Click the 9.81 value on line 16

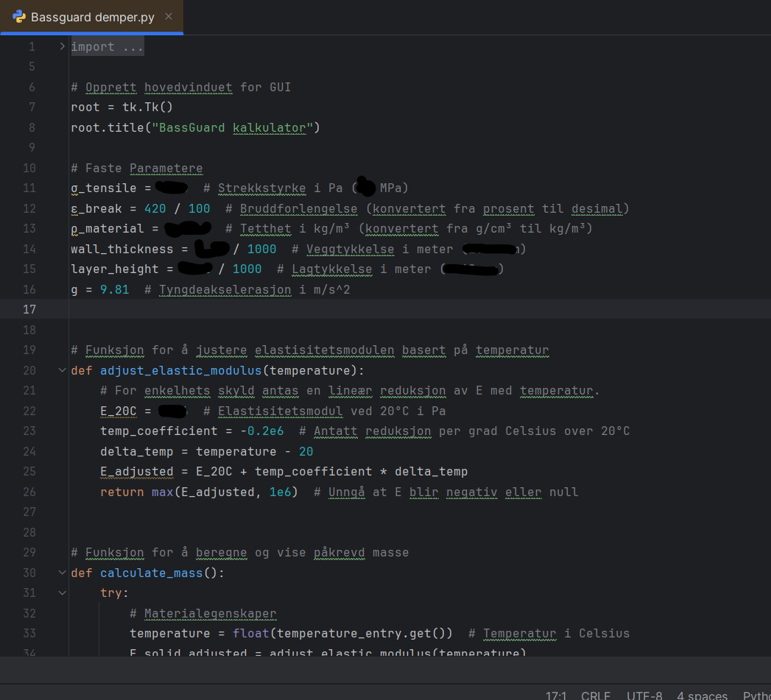click(x=114, y=289)
